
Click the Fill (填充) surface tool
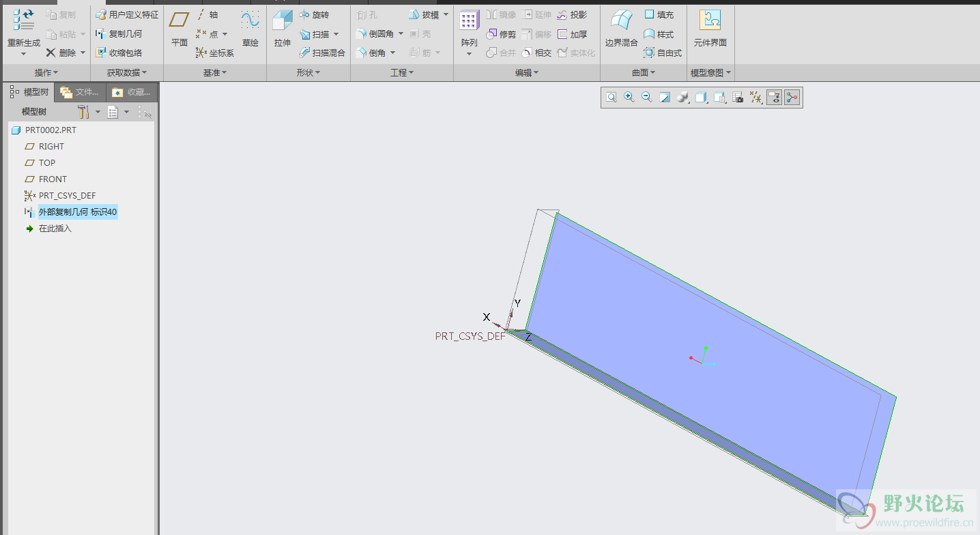point(659,14)
